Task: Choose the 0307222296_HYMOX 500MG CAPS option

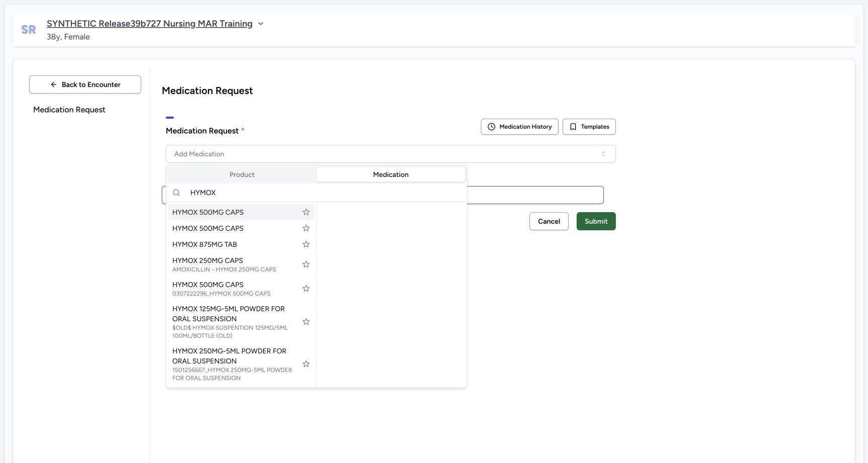Action: [241, 289]
